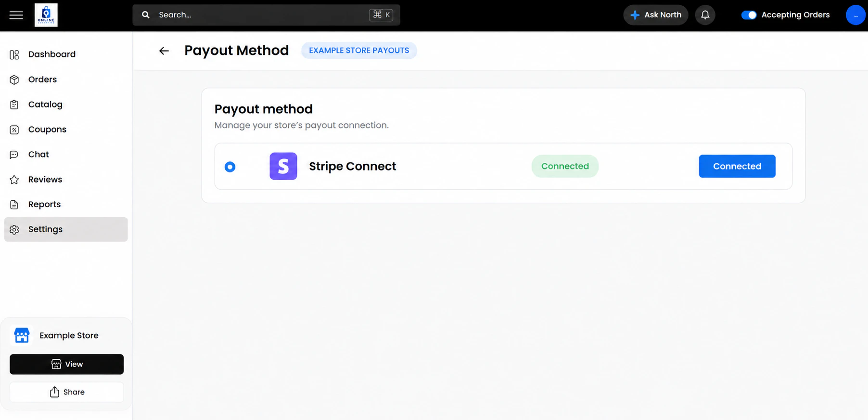Screen dimensions: 868x420
Task: Go back using the arrow icon
Action: pyautogui.click(x=164, y=51)
